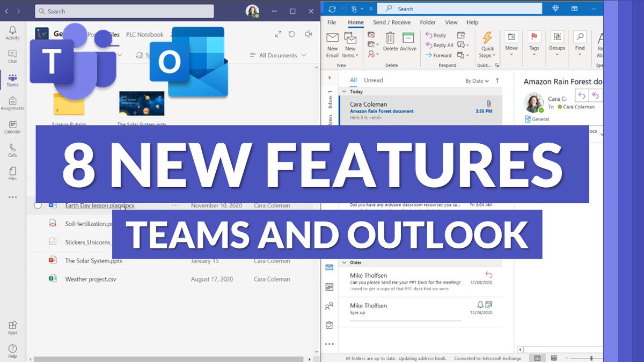Image resolution: width=644 pixels, height=362 pixels.
Task: Reload the Teams Files tab
Action: point(291,34)
